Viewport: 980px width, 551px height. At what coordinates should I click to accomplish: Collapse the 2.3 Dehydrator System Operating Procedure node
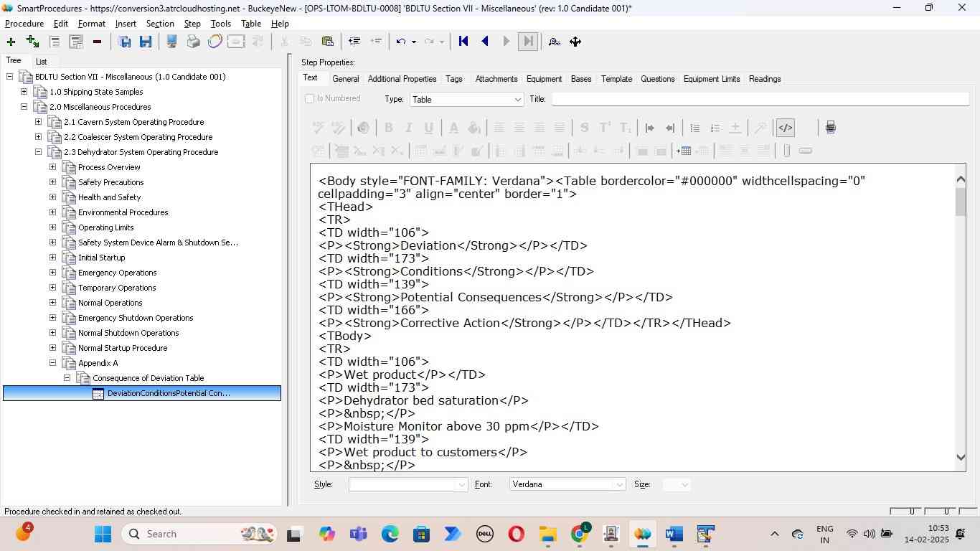[x=39, y=152]
